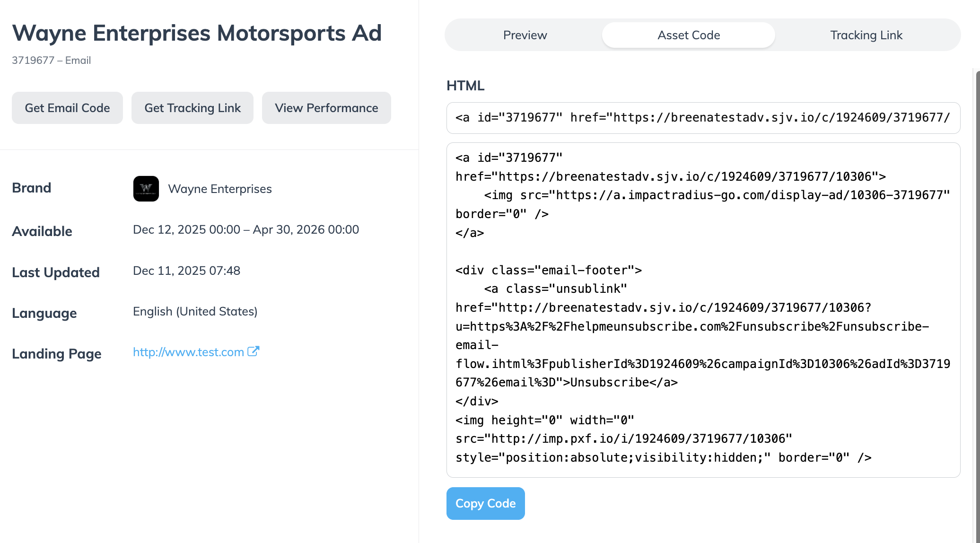Screen dimensions: 980x543
Task: Click the Get Email Code button
Action: tap(67, 108)
